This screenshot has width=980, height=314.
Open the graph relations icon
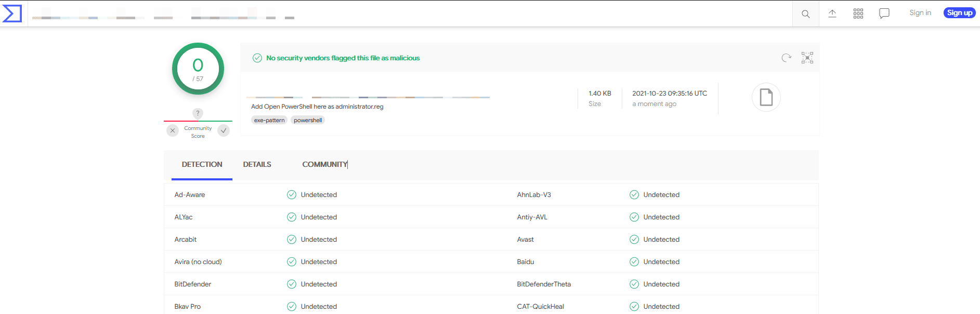pos(807,58)
